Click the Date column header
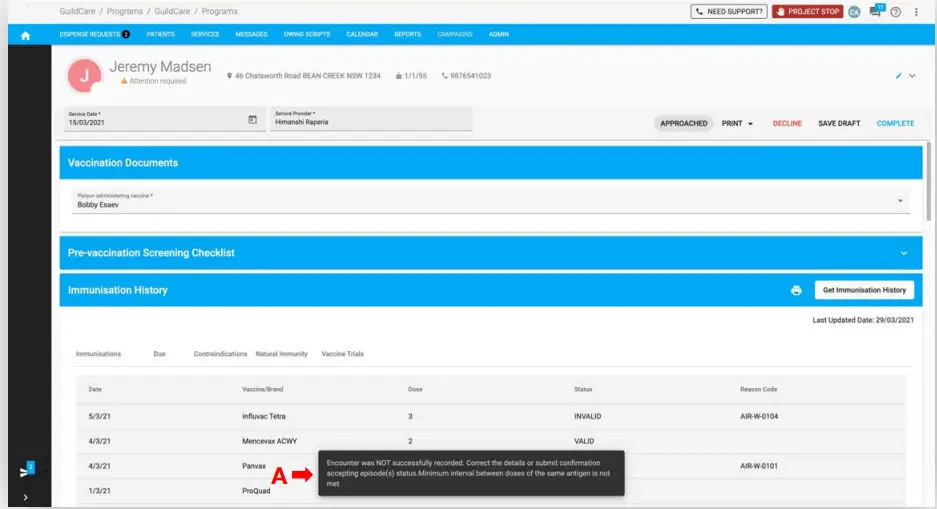This screenshot has height=509, width=937. tap(95, 390)
